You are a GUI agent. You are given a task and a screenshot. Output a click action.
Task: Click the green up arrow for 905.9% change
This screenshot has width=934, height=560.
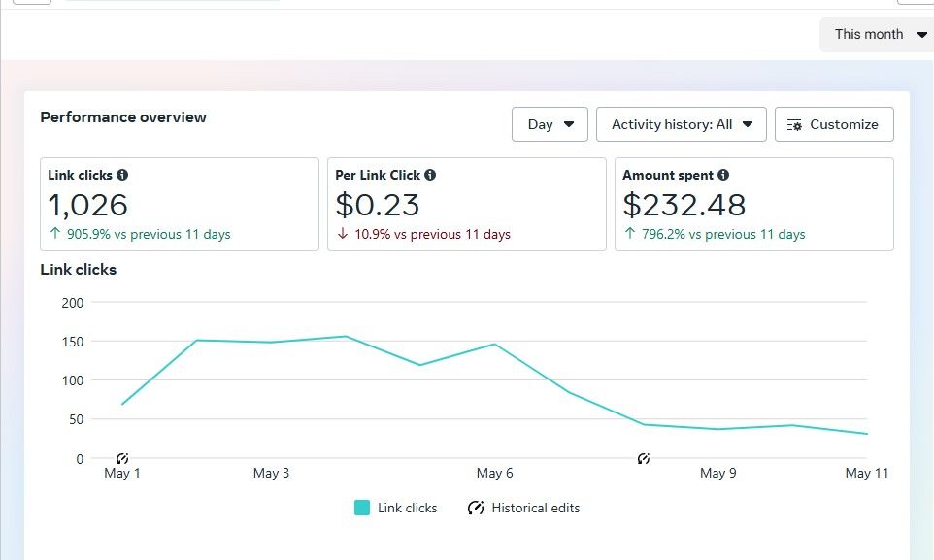pos(56,234)
